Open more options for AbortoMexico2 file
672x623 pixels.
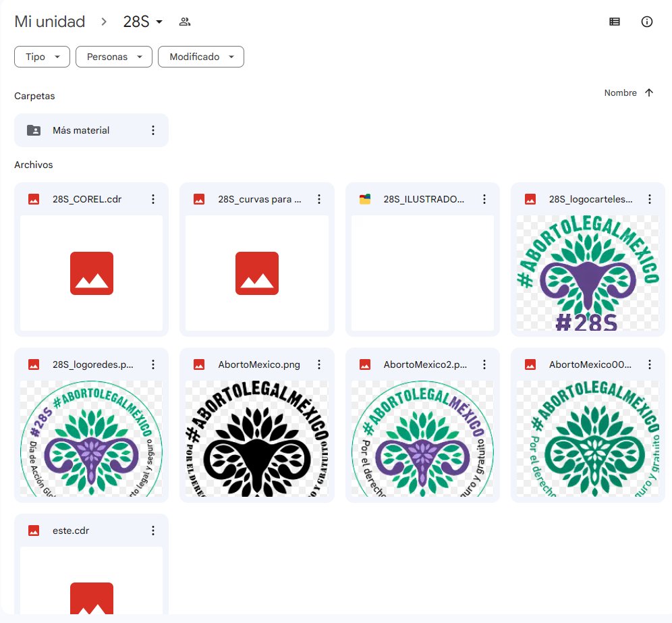484,364
